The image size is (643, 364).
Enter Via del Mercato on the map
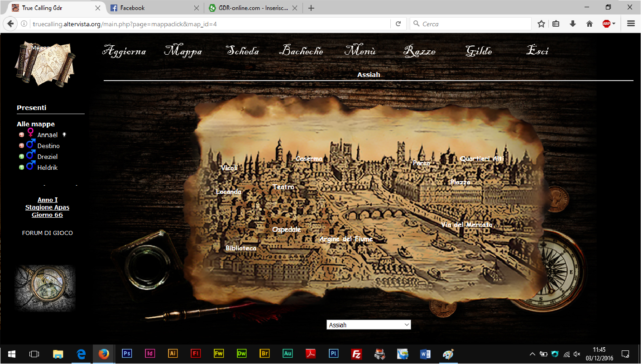point(467,225)
